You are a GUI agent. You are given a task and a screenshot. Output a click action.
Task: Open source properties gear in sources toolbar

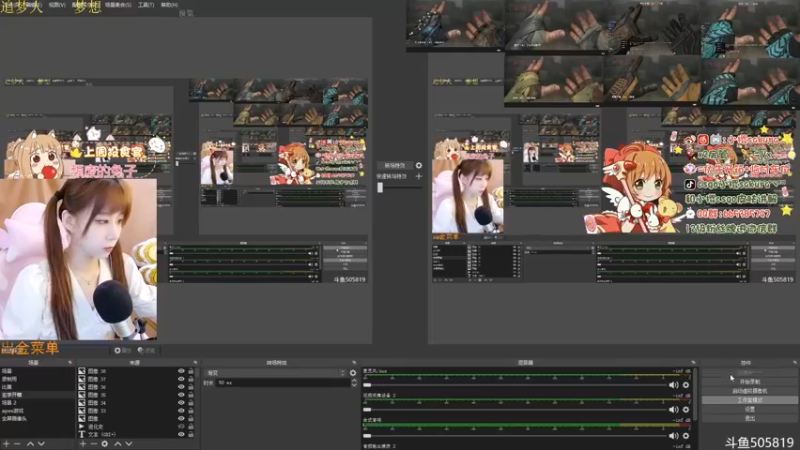(x=105, y=444)
